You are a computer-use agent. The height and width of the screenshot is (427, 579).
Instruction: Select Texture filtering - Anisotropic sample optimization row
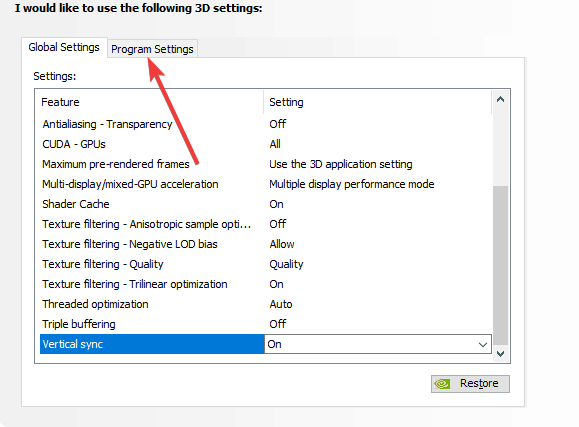(266, 224)
